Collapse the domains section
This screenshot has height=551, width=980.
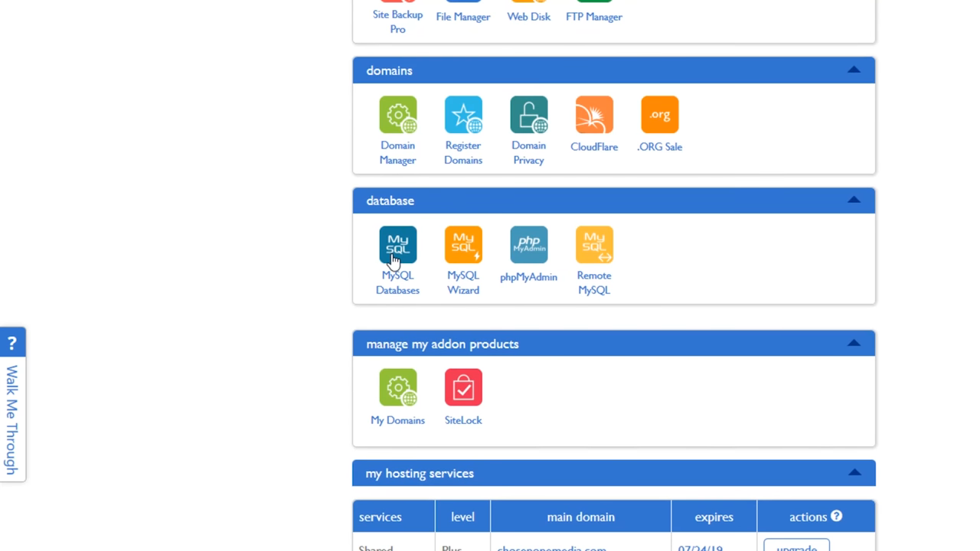tap(854, 70)
